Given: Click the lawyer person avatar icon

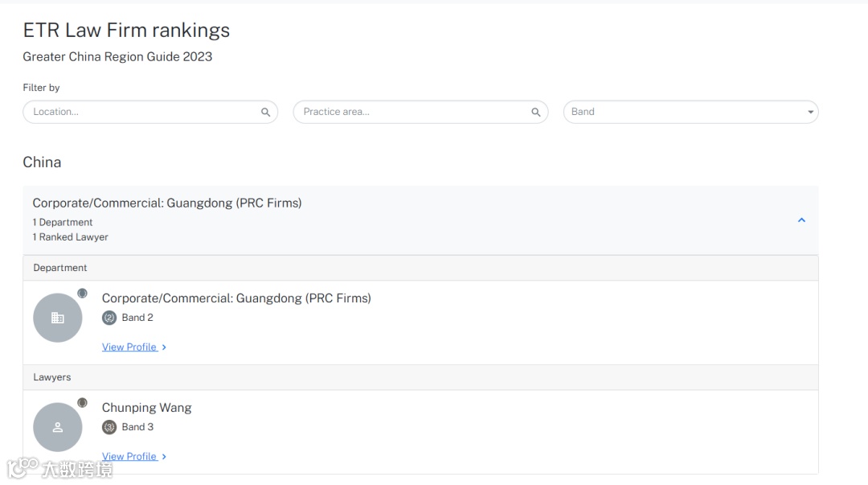Looking at the screenshot, I should pyautogui.click(x=58, y=427).
